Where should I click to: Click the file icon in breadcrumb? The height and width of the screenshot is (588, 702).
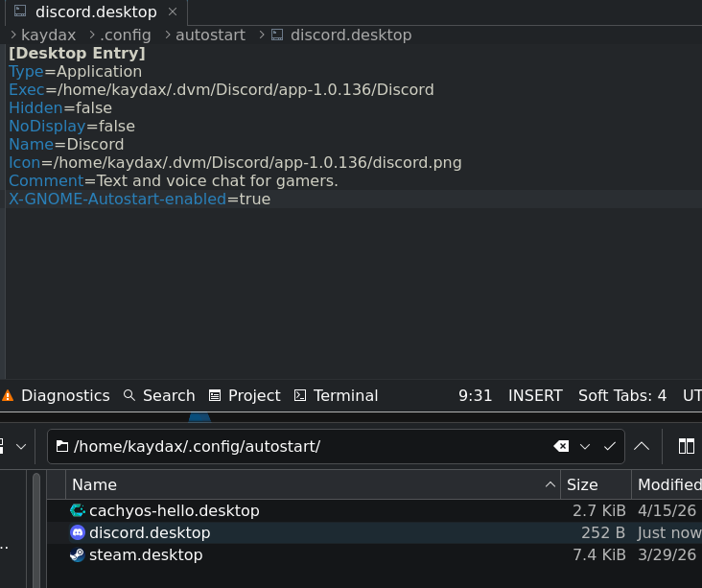pos(277,35)
